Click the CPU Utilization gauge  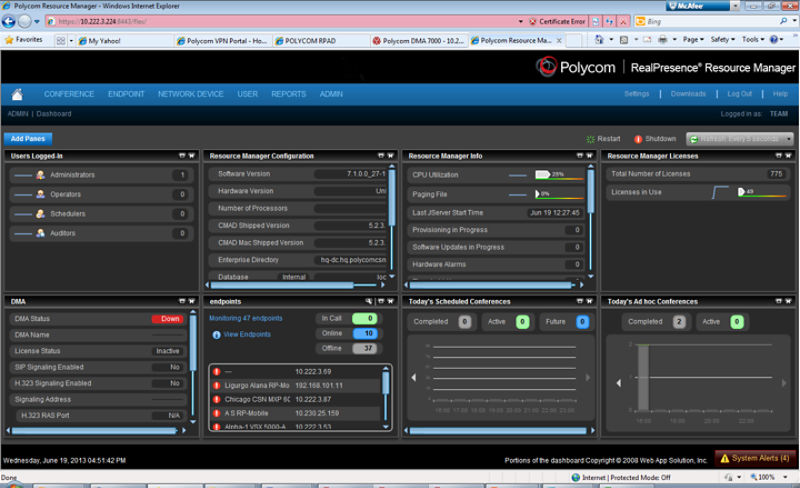click(559, 175)
